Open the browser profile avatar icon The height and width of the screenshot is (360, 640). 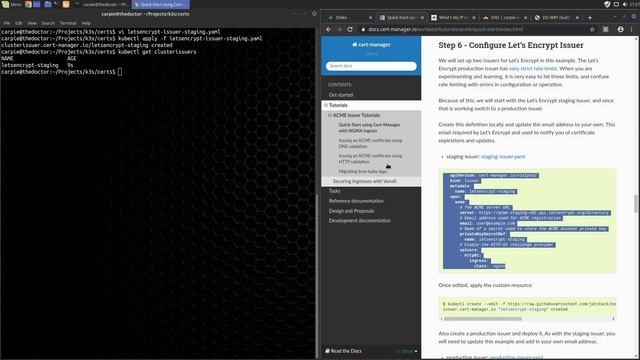620,29
